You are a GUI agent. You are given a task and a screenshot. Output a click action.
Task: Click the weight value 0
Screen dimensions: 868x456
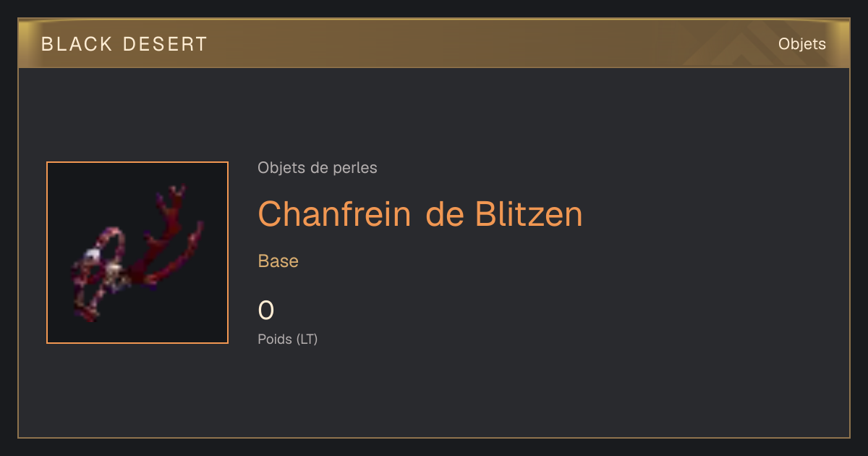[x=266, y=311]
